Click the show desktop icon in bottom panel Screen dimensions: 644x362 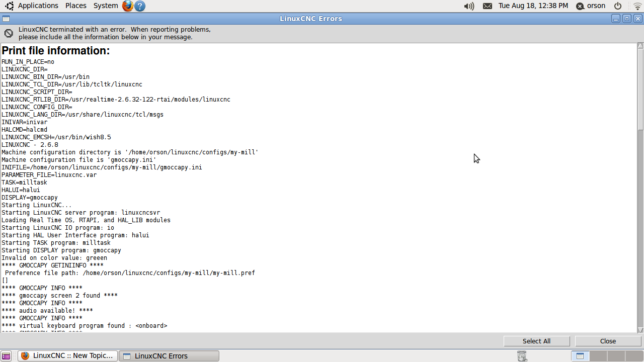point(7,356)
